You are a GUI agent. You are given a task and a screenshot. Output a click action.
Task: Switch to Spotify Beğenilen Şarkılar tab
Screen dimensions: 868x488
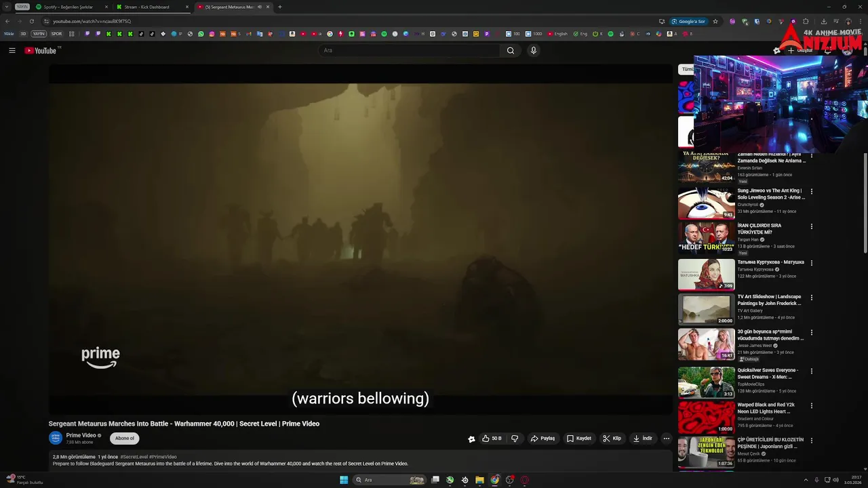tap(71, 7)
